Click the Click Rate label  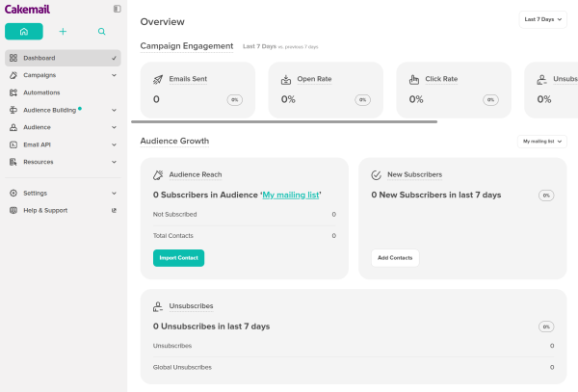[x=441, y=79]
